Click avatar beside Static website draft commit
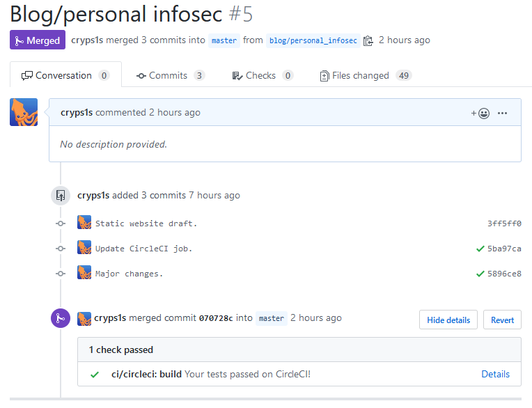This screenshot has height=408, width=532. [x=84, y=222]
